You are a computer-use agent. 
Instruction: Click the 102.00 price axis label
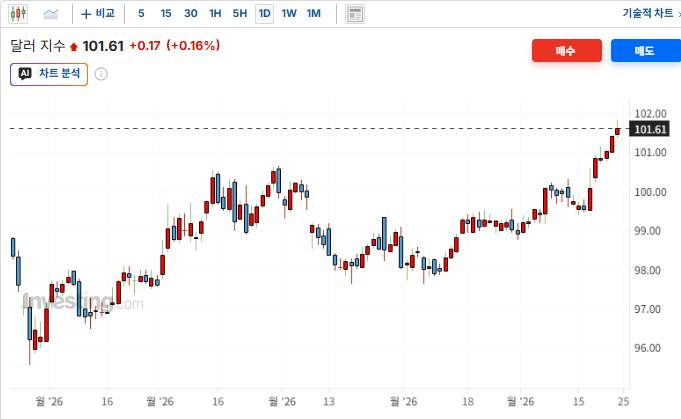[650, 114]
